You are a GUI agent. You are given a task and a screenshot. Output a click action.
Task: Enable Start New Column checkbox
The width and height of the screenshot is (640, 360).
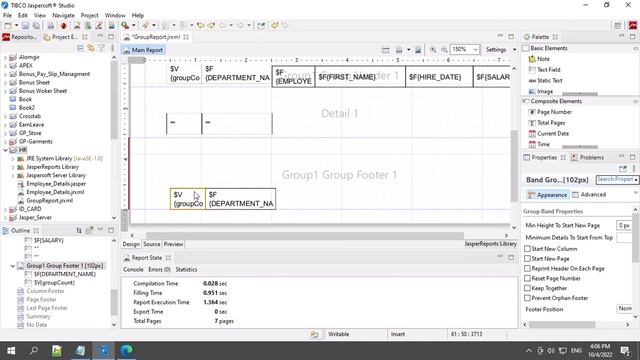[x=527, y=249]
